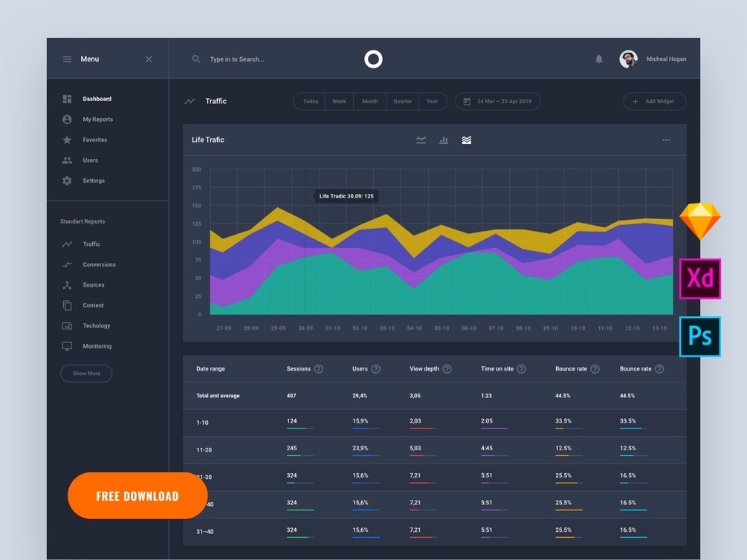The width and height of the screenshot is (747, 560).
Task: Open the 24 Mar – 23 Apr 2019 date picker
Action: click(498, 102)
